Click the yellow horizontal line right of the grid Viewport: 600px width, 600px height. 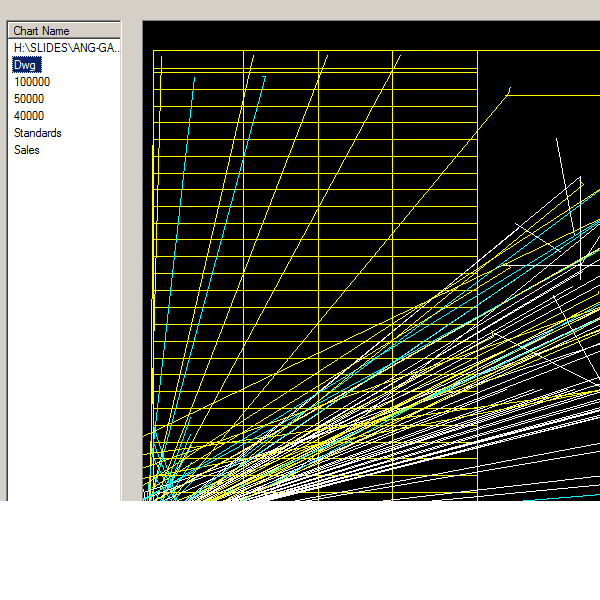(x=555, y=95)
